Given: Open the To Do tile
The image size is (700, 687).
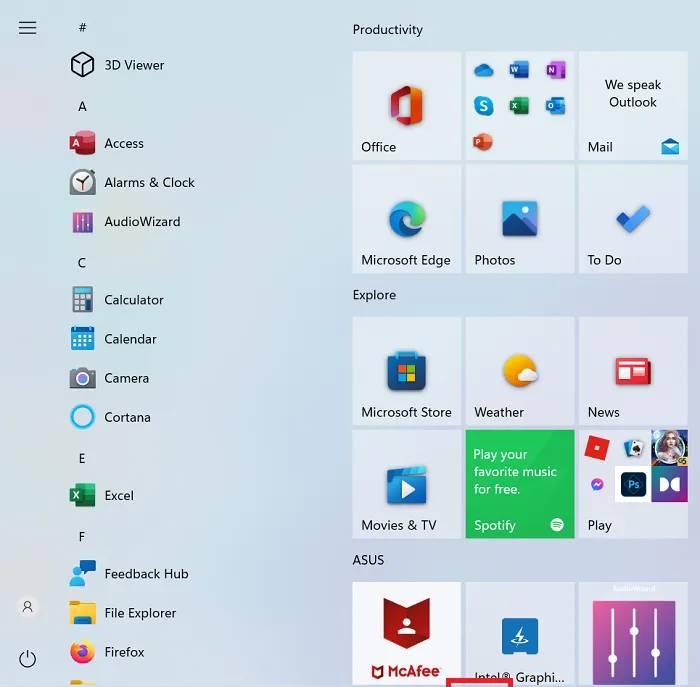Looking at the screenshot, I should tap(633, 219).
